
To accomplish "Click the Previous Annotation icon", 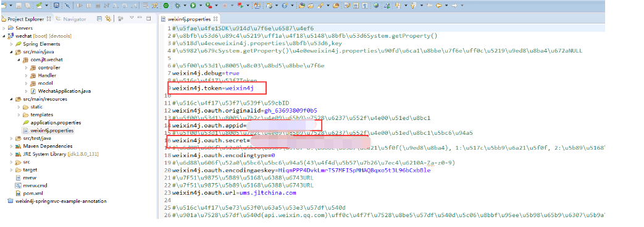I will click(414, 6).
